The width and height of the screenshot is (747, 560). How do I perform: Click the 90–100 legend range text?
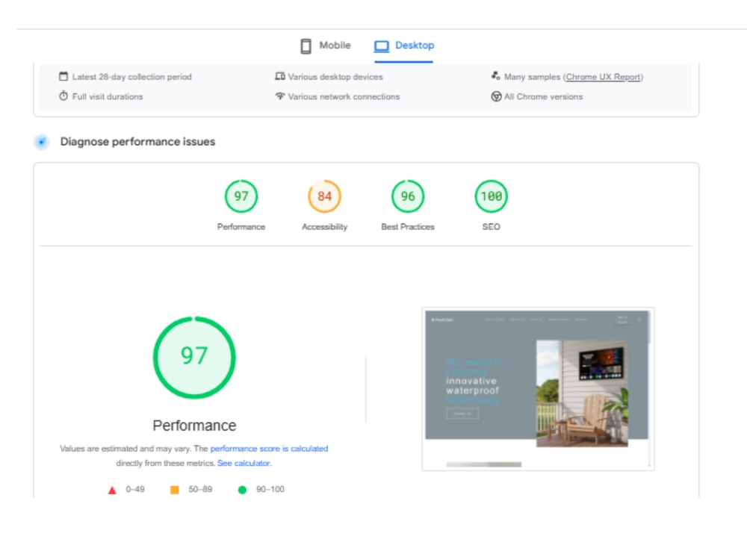270,490
